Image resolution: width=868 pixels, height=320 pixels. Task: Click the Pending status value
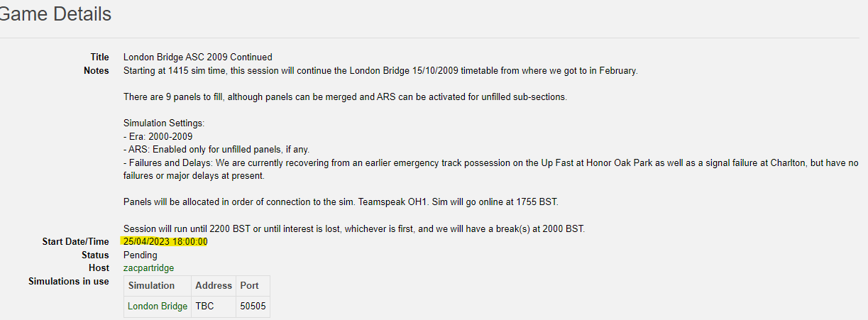(141, 255)
